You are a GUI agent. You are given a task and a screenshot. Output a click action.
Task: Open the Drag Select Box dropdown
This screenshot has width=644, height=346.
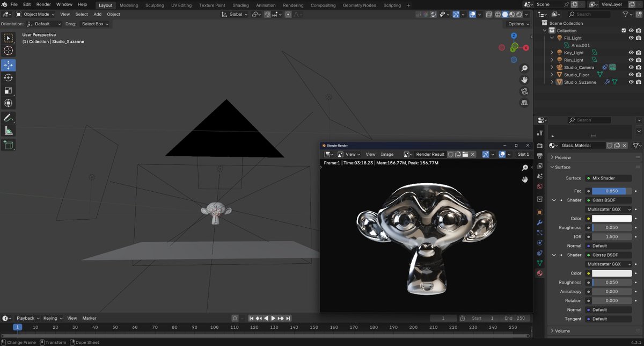(94, 24)
